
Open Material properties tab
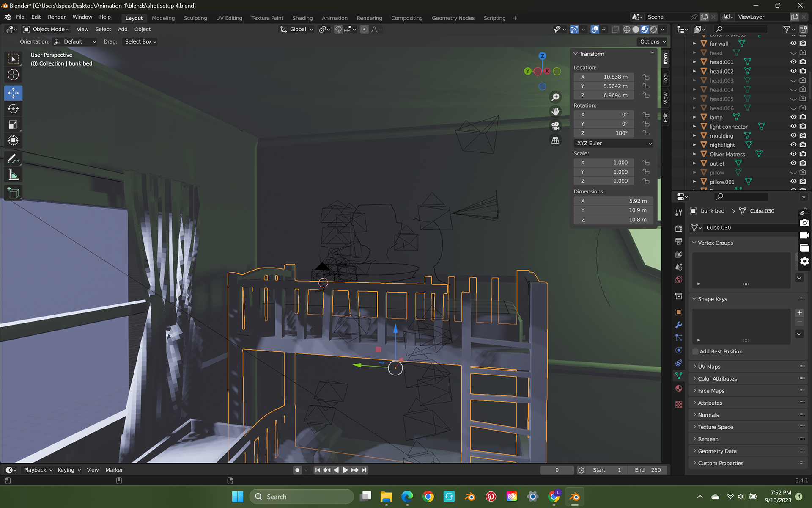pyautogui.click(x=679, y=389)
